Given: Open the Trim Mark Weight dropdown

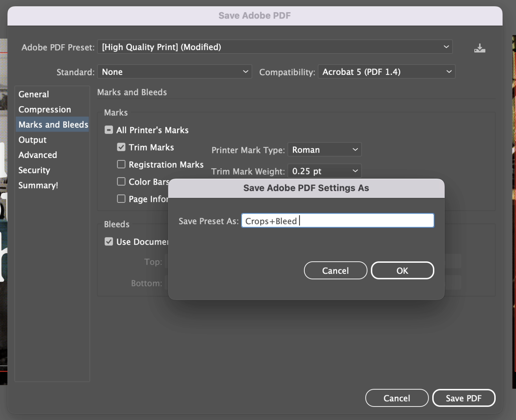Looking at the screenshot, I should (325, 171).
